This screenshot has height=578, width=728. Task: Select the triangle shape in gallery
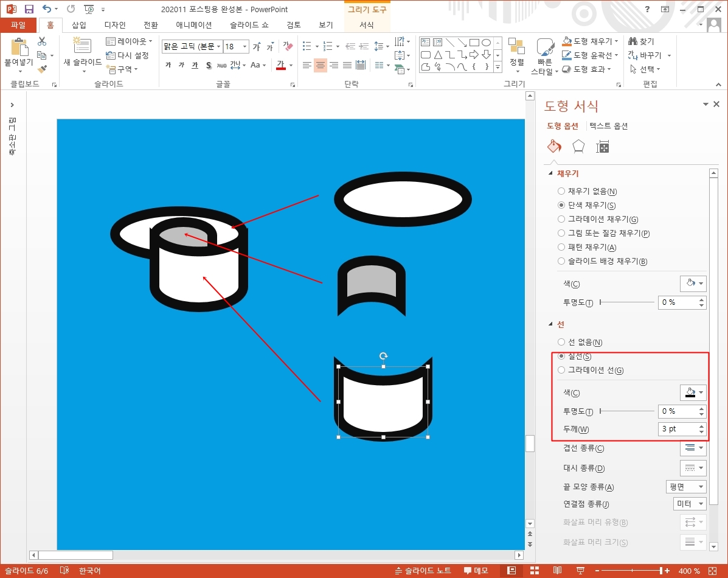point(438,55)
